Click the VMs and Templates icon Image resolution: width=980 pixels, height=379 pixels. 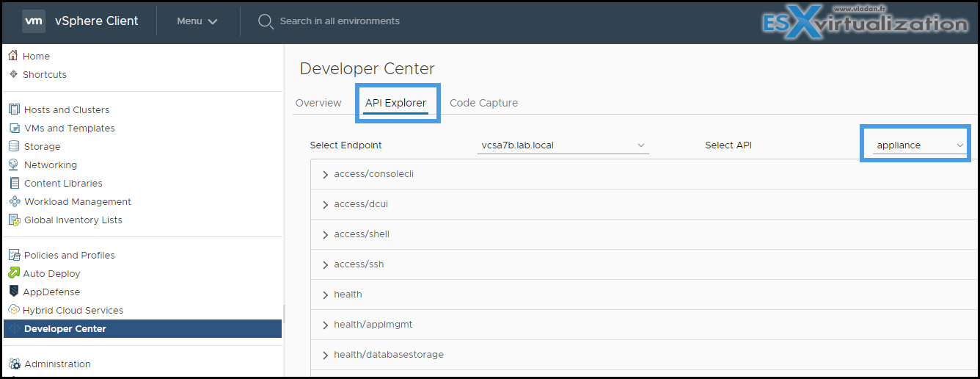pos(14,128)
